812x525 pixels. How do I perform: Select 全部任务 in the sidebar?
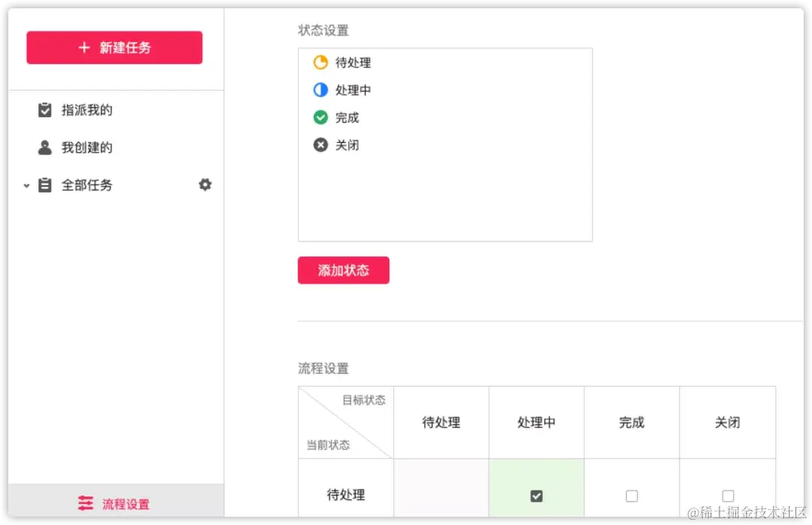tap(86, 185)
